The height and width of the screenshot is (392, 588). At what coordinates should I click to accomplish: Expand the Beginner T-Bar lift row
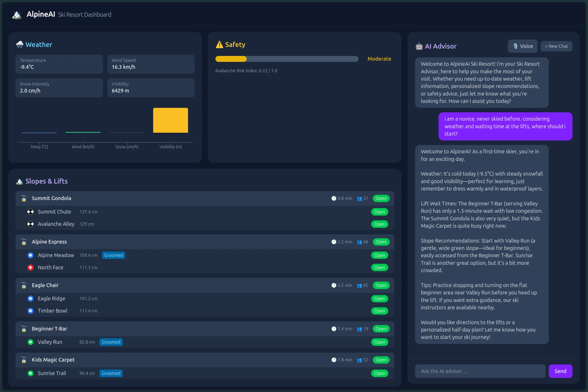tap(205, 329)
